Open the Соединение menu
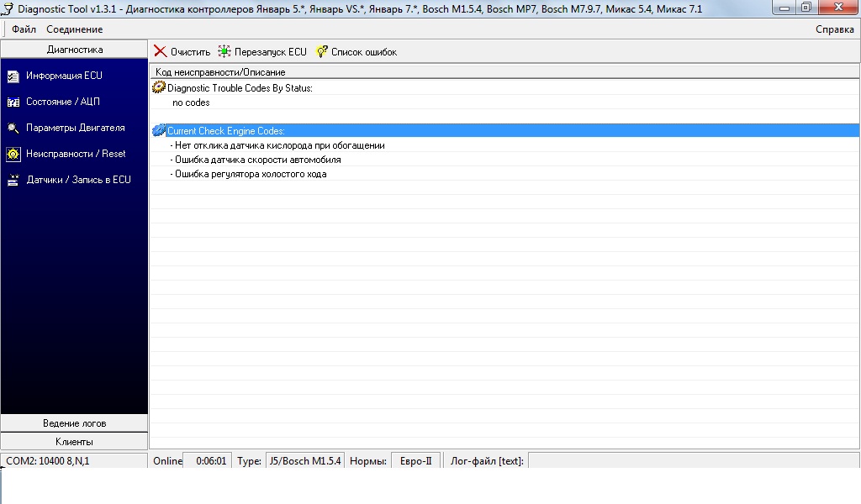 point(74,29)
